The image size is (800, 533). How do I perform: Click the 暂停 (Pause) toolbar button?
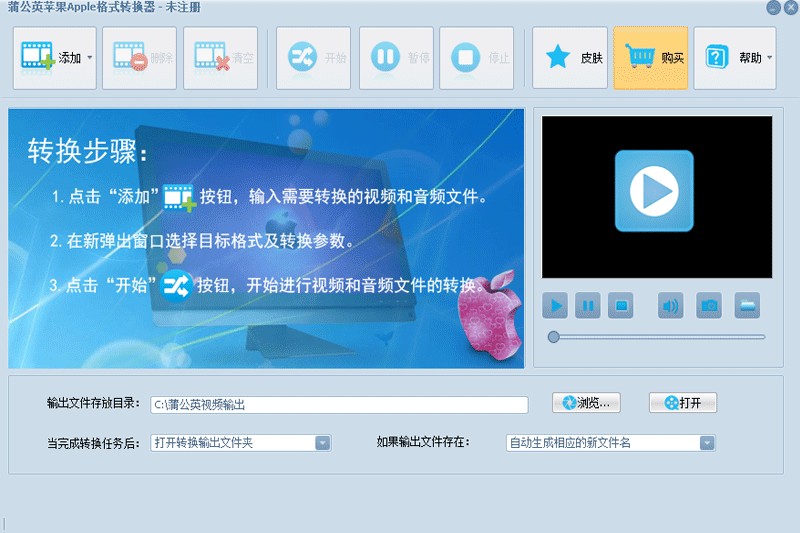[396, 58]
